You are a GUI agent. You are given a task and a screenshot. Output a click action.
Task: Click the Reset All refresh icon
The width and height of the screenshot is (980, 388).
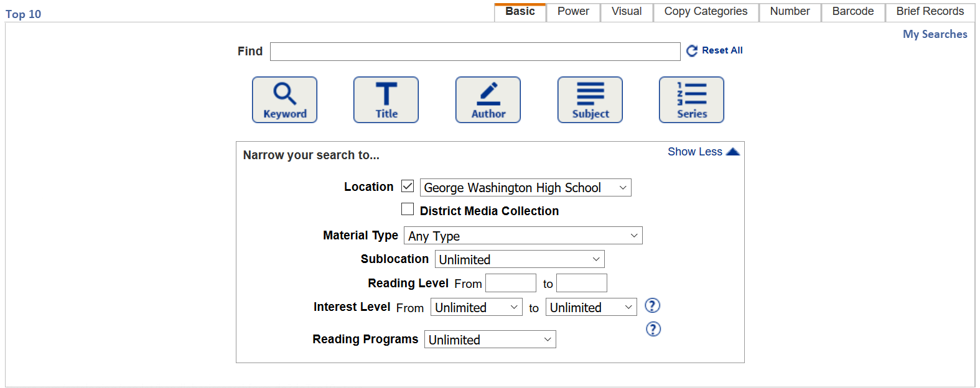[692, 50]
